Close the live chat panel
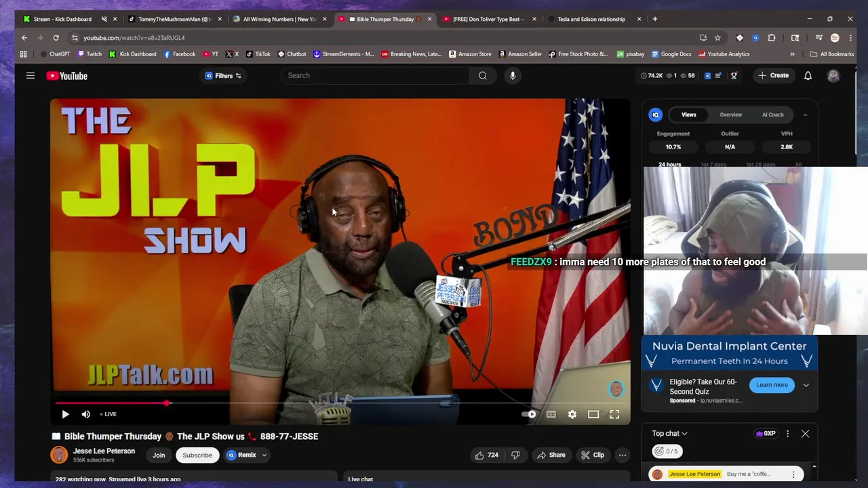The width and height of the screenshot is (868, 488). click(x=805, y=434)
